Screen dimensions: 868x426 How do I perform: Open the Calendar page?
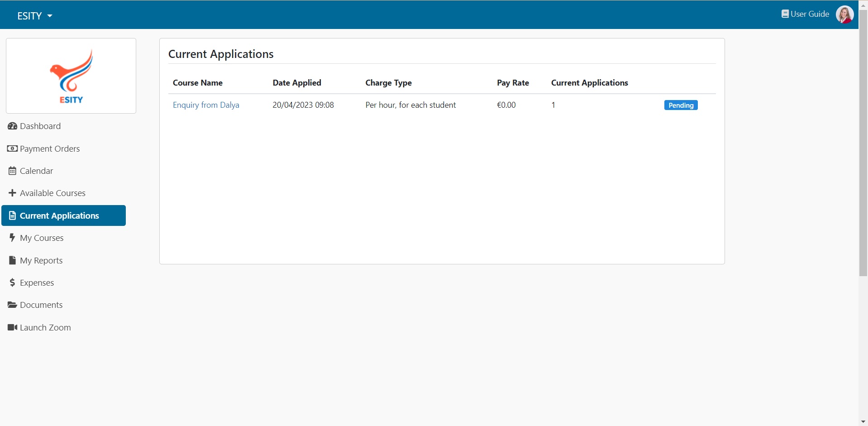coord(36,171)
